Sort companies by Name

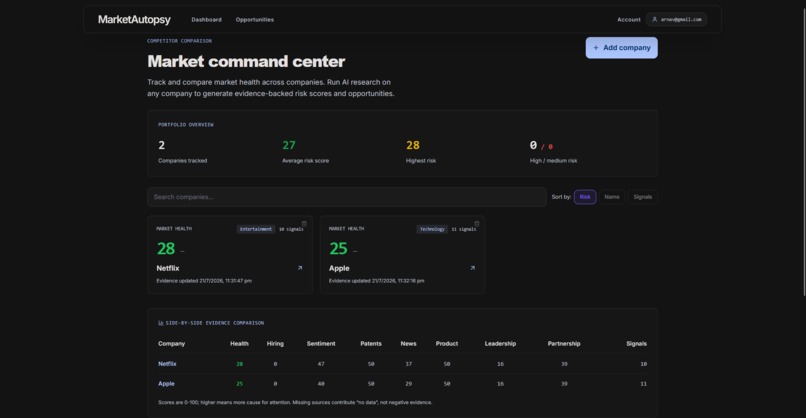click(x=612, y=197)
